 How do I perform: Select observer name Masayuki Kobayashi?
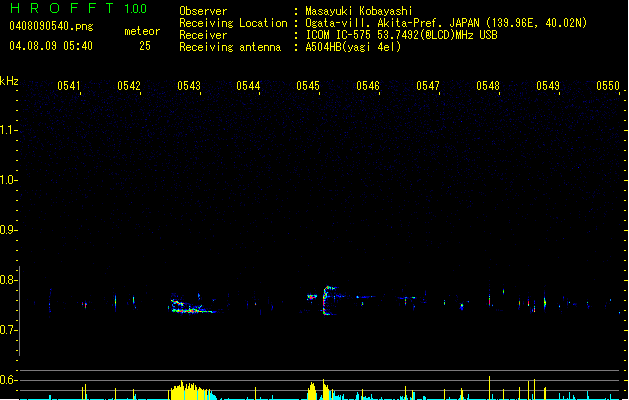[x=359, y=11]
